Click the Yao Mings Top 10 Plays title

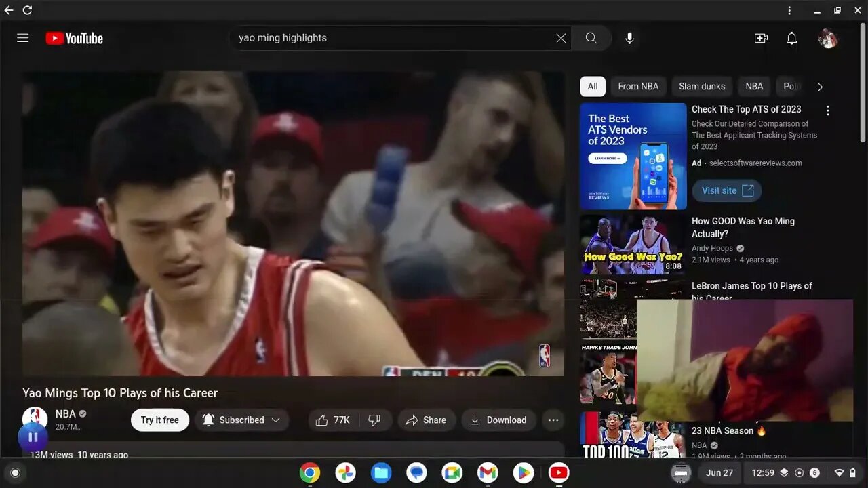pyautogui.click(x=120, y=393)
